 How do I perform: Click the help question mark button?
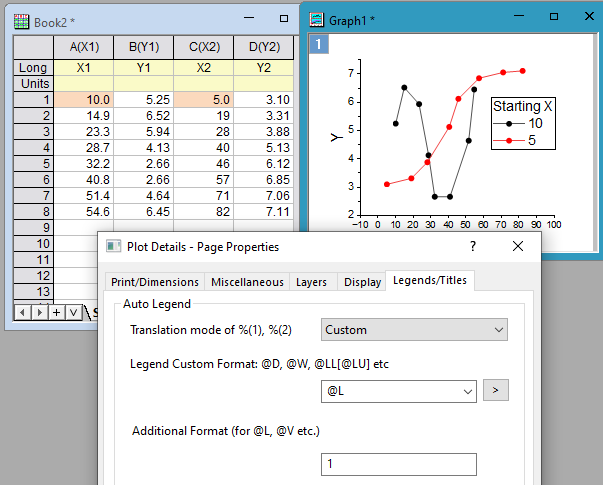473,246
